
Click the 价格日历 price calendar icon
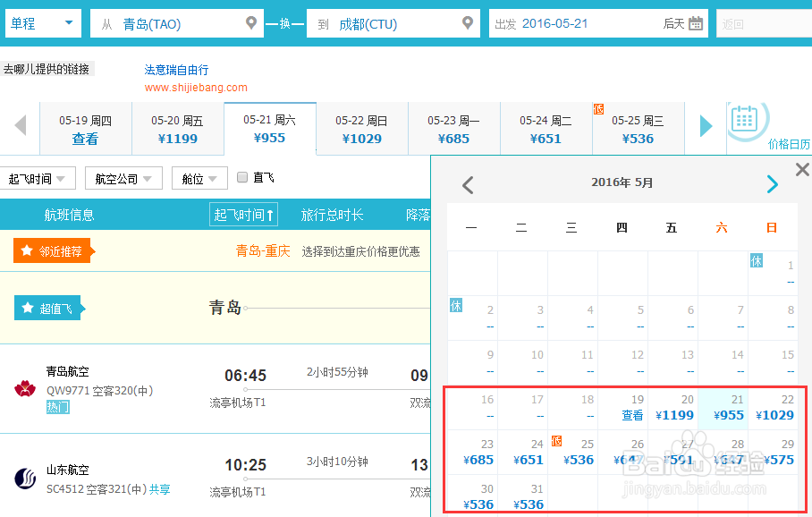pyautogui.click(x=746, y=119)
